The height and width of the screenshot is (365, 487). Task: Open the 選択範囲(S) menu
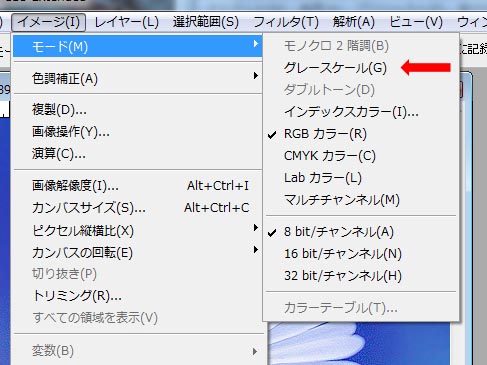pyautogui.click(x=206, y=22)
